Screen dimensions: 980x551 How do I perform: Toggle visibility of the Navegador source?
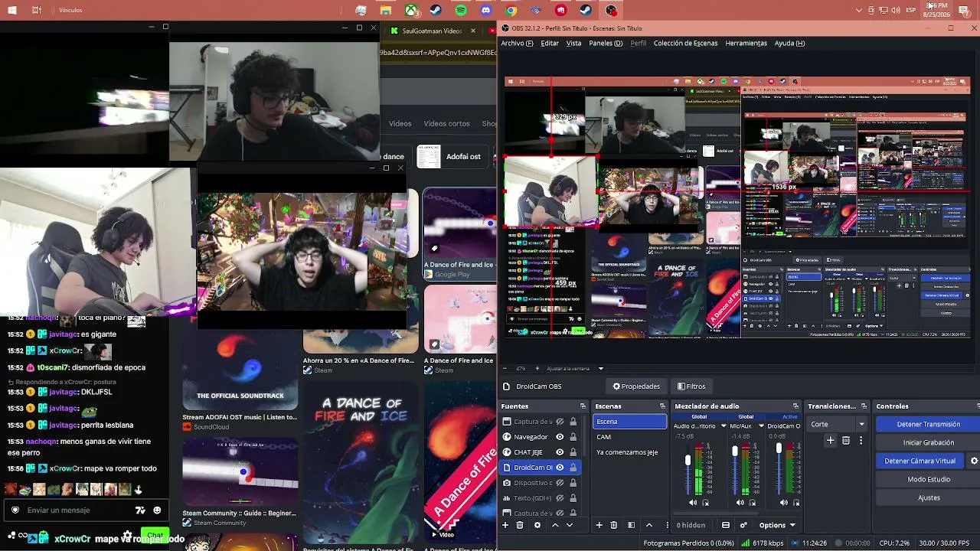pyautogui.click(x=560, y=437)
